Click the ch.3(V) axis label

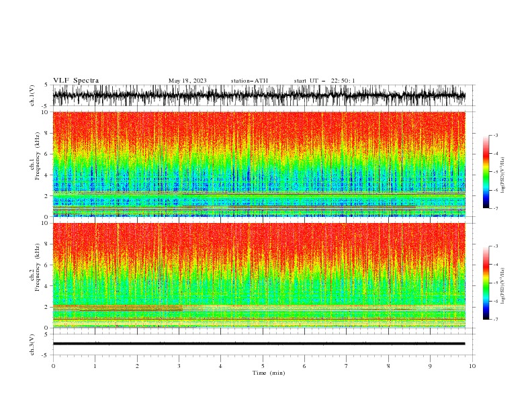click(32, 345)
